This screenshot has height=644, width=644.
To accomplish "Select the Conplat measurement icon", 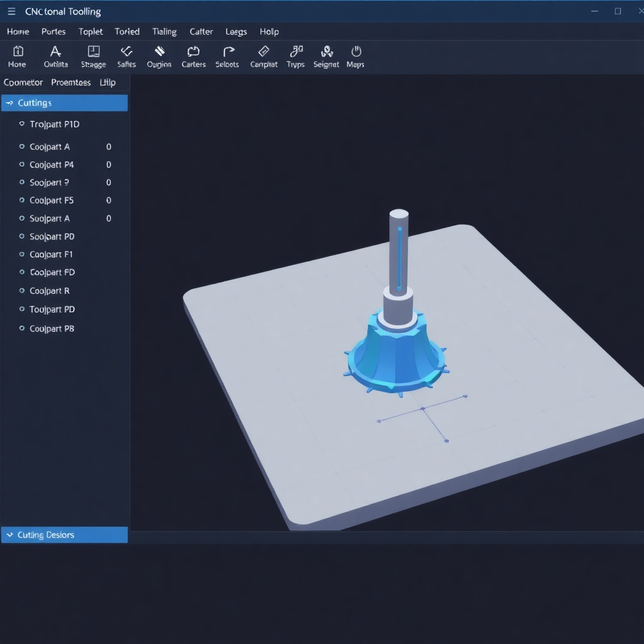I will (x=264, y=57).
